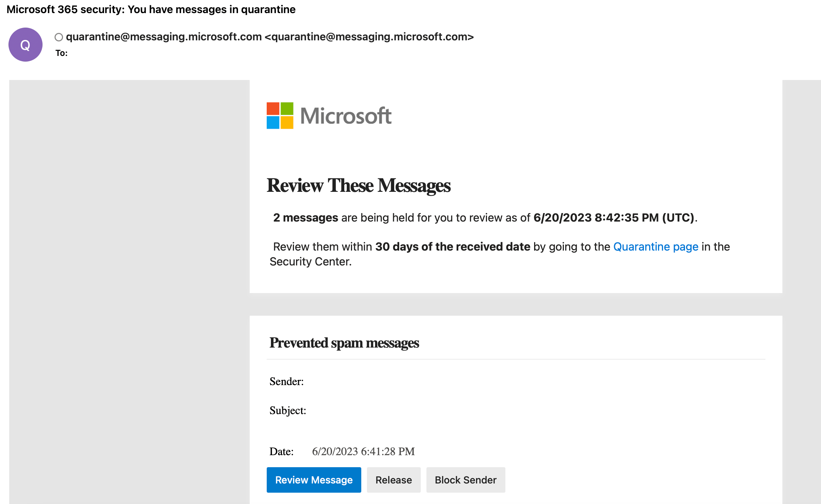Click the purple Q sender avatar

pos(26,45)
